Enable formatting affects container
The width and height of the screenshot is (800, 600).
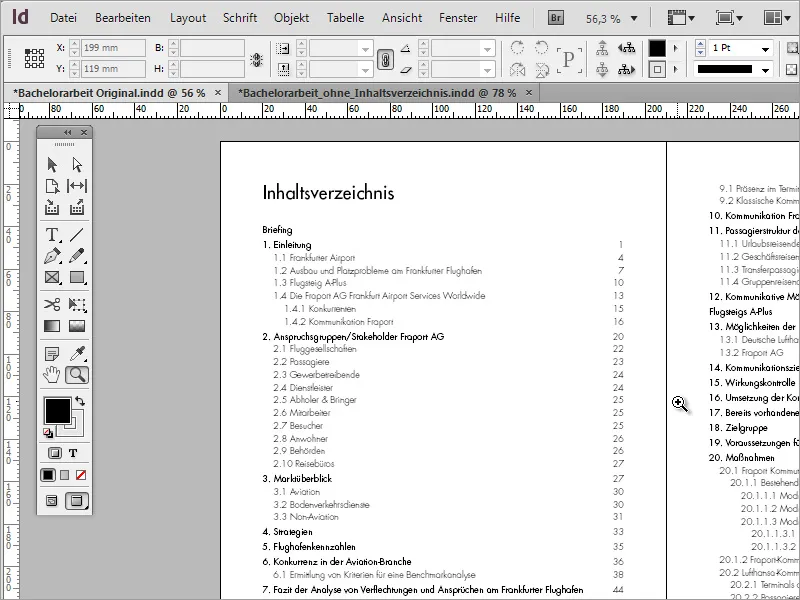(55, 453)
